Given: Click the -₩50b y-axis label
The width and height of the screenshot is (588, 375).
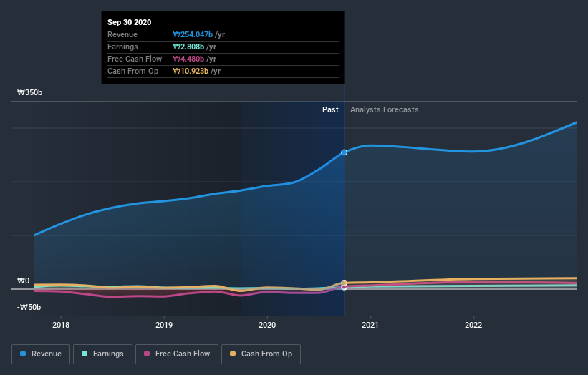Looking at the screenshot, I should [29, 307].
